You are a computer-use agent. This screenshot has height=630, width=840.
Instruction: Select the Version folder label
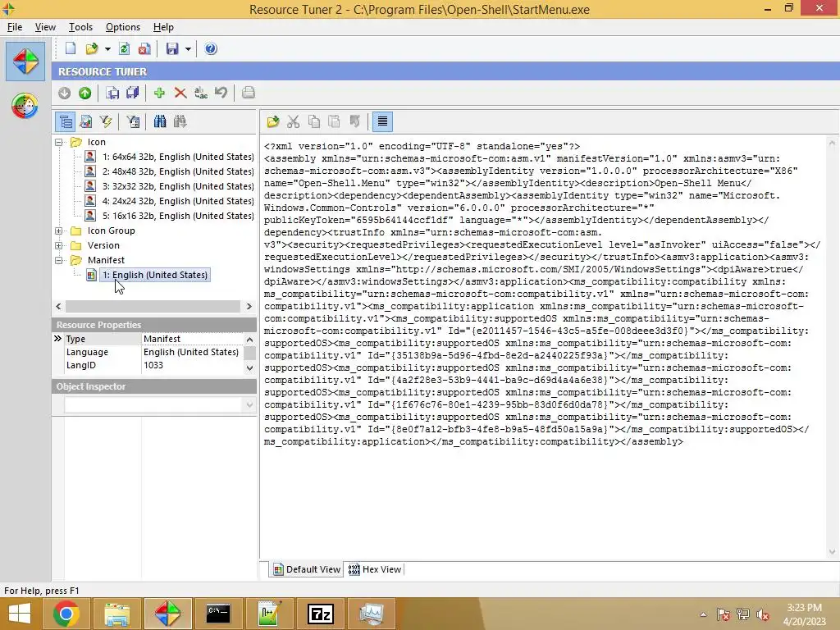103,245
